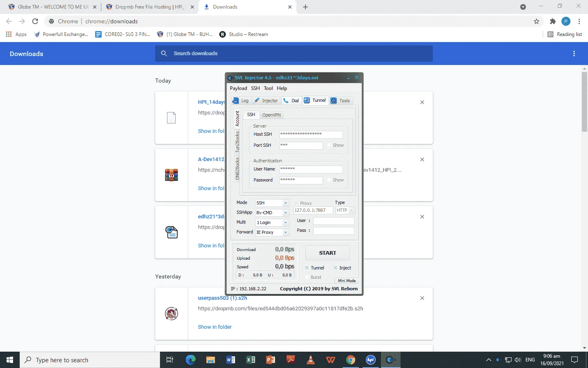Show userpass503 (1).s2h in folder
The height and width of the screenshot is (368, 588).
pos(215,327)
